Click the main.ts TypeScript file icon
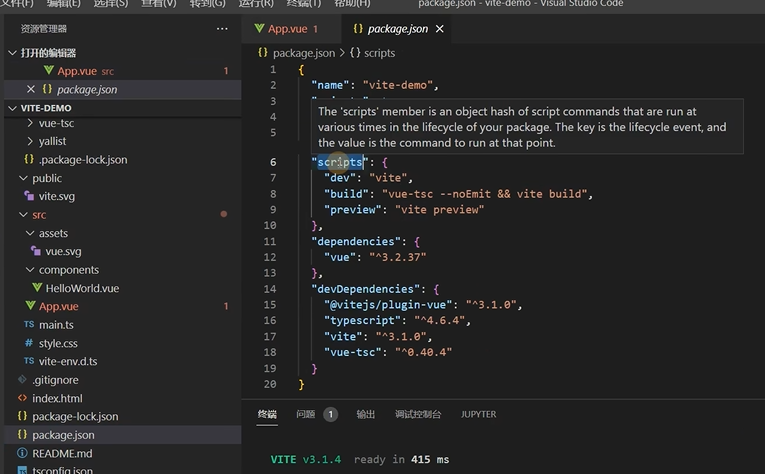 [x=29, y=324]
